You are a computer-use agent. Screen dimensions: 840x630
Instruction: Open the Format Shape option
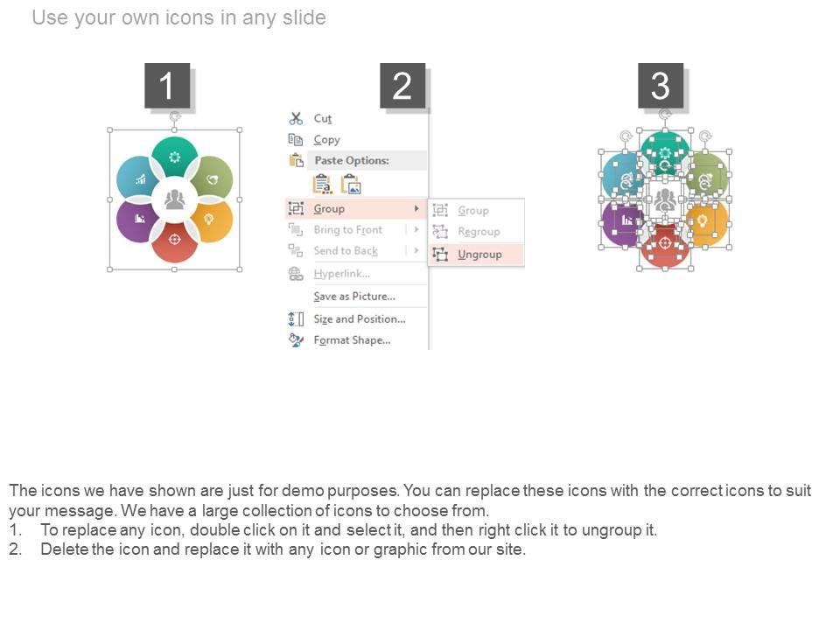352,339
